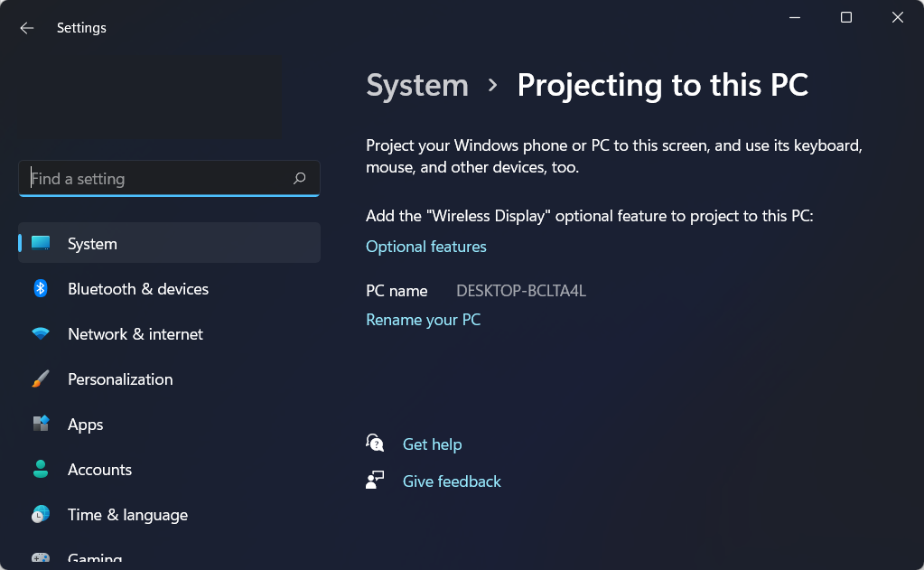Maximize the Settings window

(x=846, y=17)
